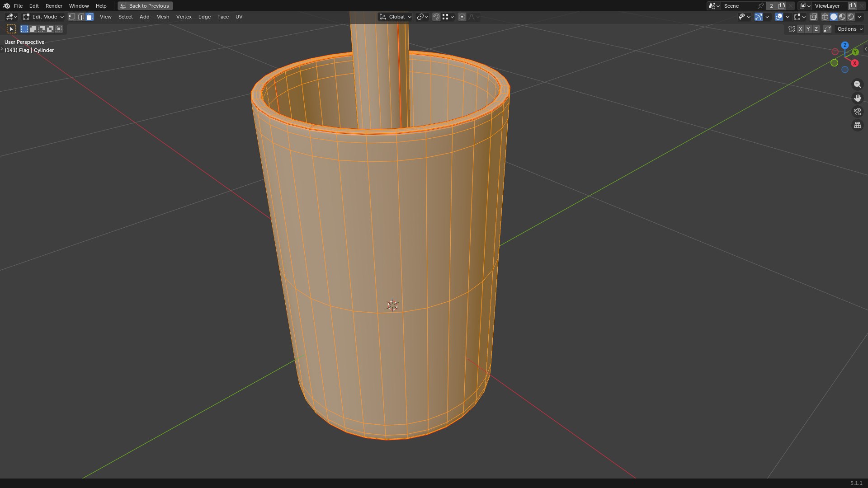Click the pan hand viewport icon
This screenshot has width=868, height=488.
point(857,98)
